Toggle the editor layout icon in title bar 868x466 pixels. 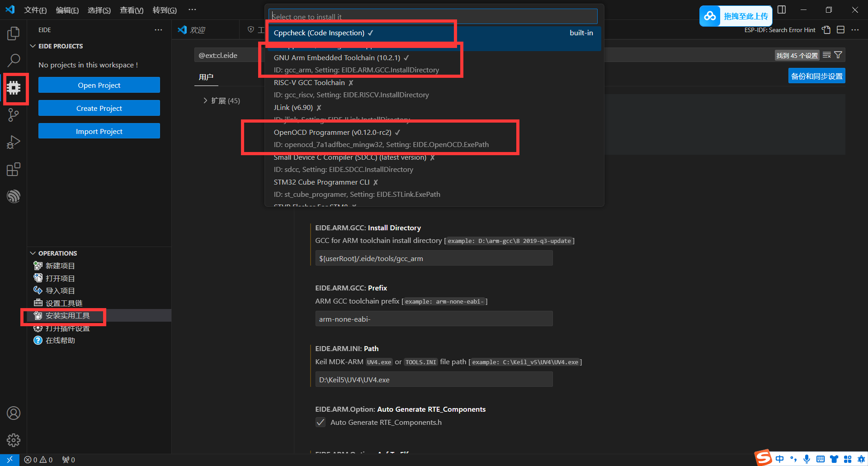[782, 10]
